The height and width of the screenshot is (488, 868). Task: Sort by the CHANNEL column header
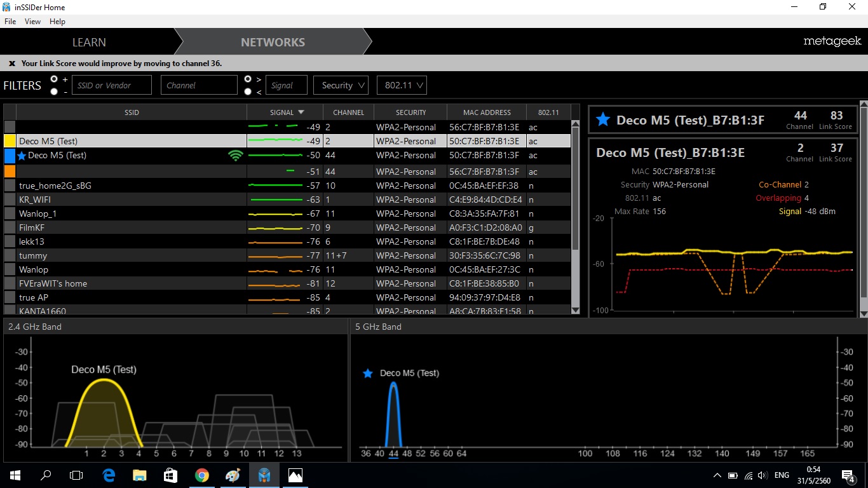coord(349,112)
